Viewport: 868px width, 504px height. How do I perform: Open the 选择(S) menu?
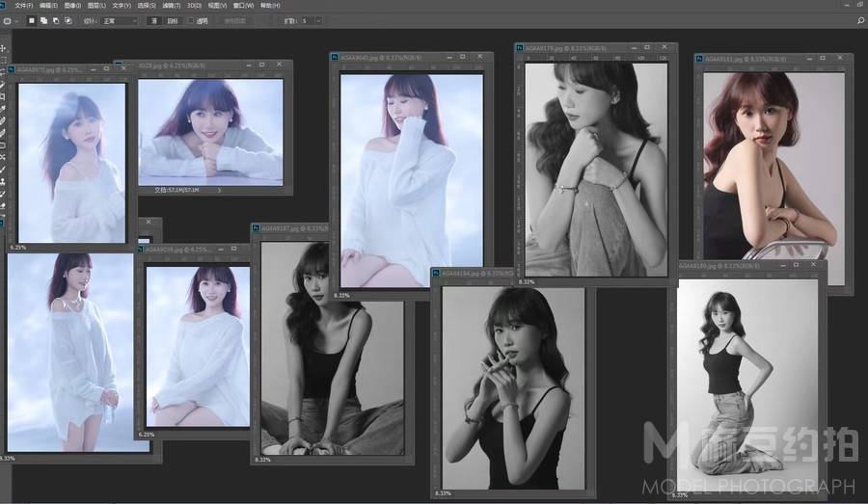pyautogui.click(x=147, y=5)
